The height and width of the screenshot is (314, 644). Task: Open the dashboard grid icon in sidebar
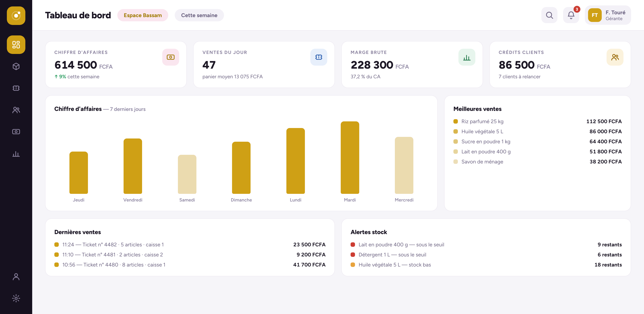[x=16, y=44]
